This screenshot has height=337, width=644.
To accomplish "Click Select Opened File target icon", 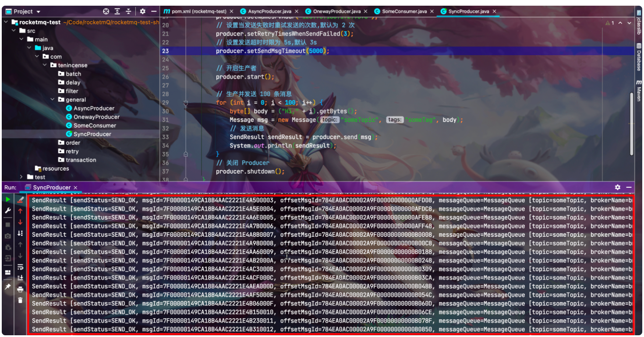I will pos(106,11).
